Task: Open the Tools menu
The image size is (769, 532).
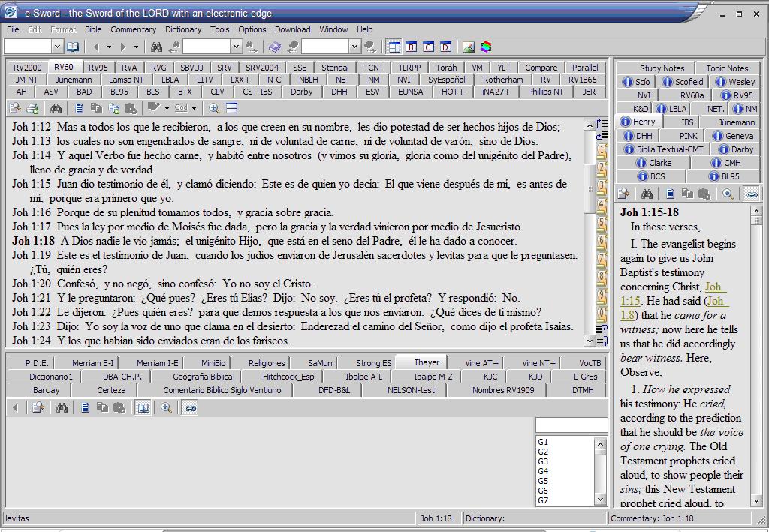Action: (220, 29)
